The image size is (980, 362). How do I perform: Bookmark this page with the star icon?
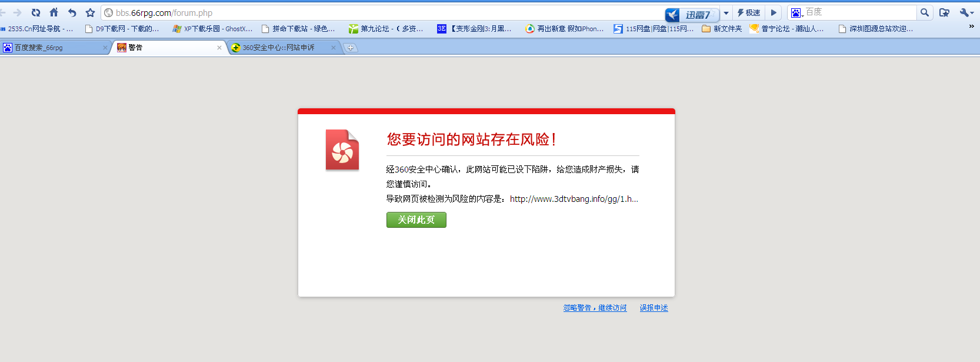90,12
